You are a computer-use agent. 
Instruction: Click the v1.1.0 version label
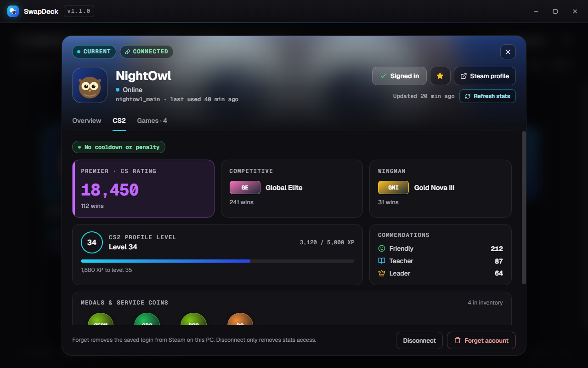pos(79,11)
